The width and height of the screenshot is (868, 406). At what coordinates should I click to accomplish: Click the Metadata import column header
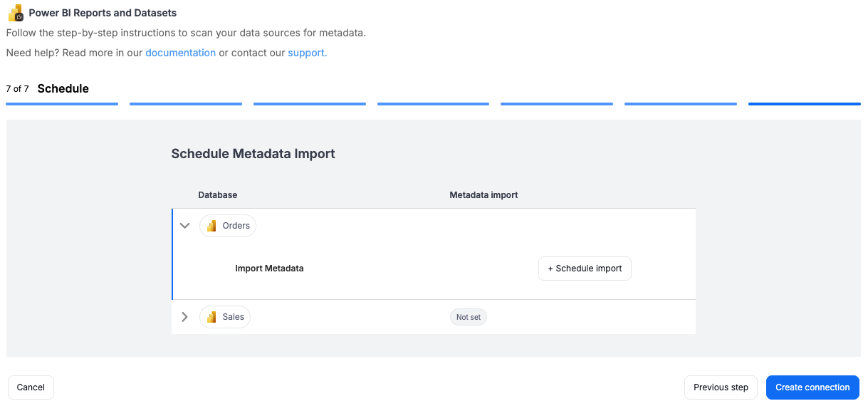(483, 195)
